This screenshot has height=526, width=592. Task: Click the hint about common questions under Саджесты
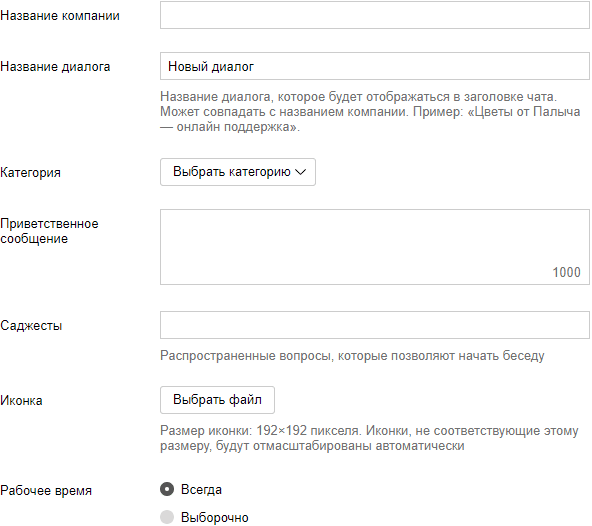352,356
